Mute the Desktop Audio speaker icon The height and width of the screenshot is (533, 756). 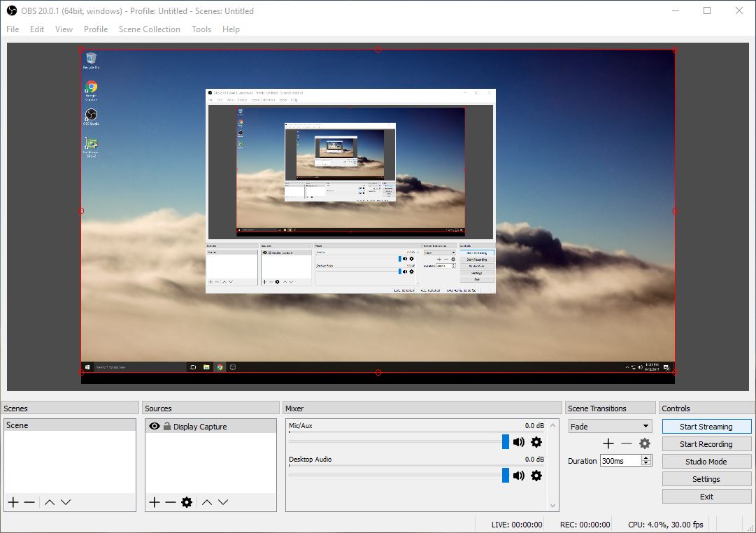click(x=519, y=476)
